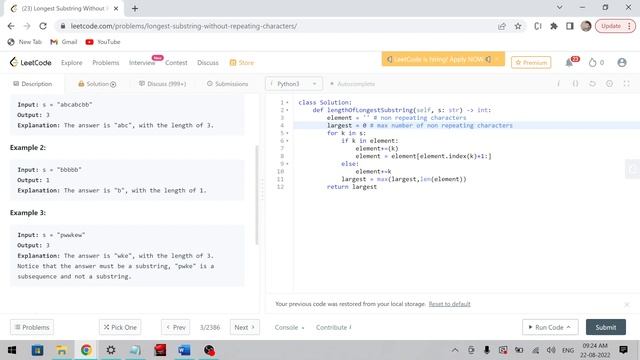Adjust volume via taskbar speaker icon
Image resolution: width=640 pixels, height=360 pixels.
point(551,350)
